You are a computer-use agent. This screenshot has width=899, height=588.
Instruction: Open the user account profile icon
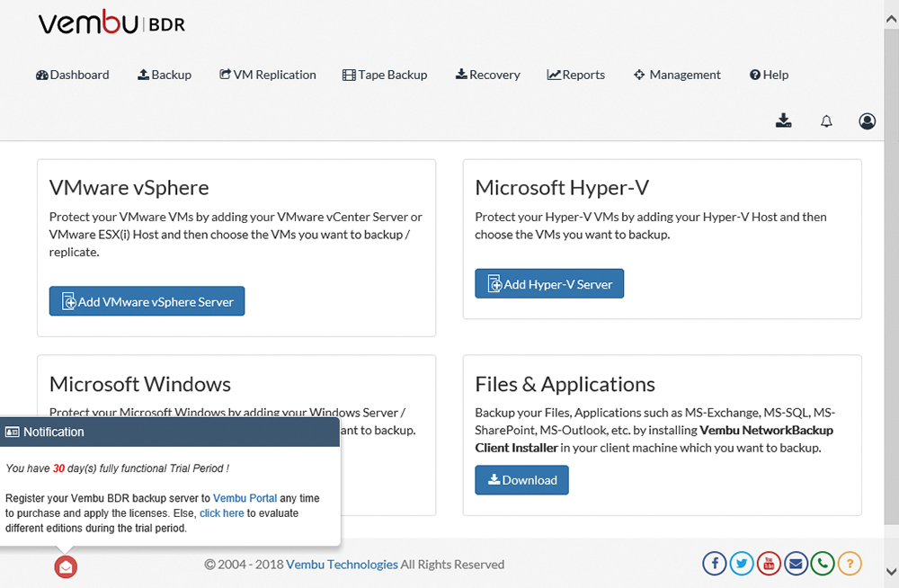pyautogui.click(x=867, y=121)
